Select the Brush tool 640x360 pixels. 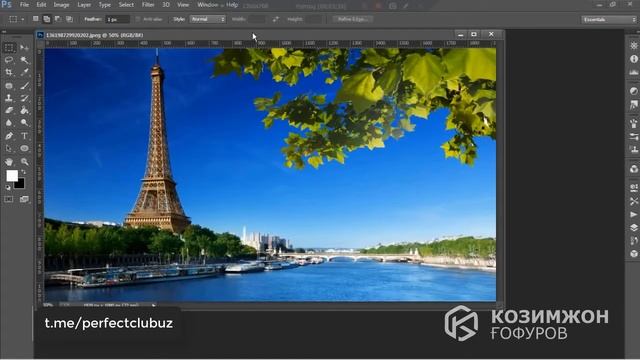tap(24, 86)
